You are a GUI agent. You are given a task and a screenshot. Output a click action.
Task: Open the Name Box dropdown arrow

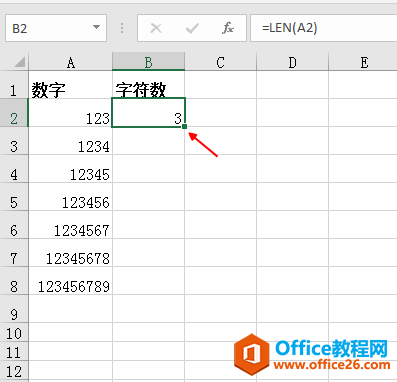(96, 27)
